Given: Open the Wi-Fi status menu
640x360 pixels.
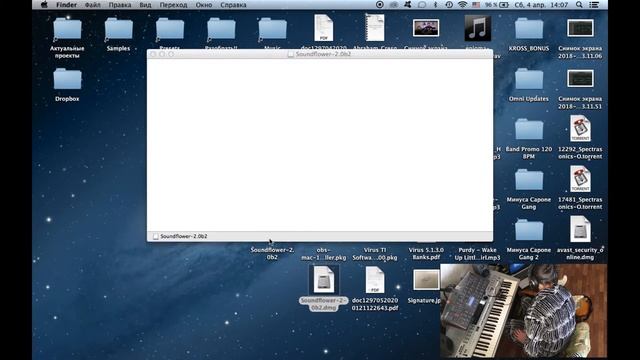Looking at the screenshot, I should (462, 5).
